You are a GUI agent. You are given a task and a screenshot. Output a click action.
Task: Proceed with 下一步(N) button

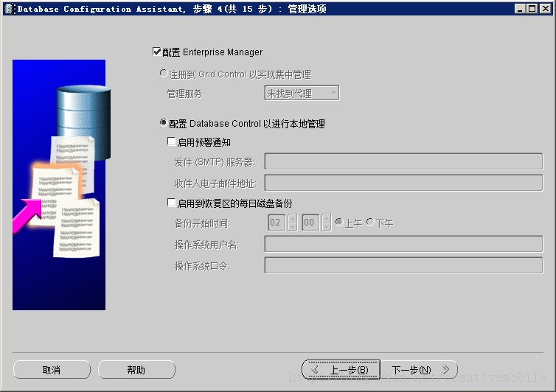(x=419, y=370)
